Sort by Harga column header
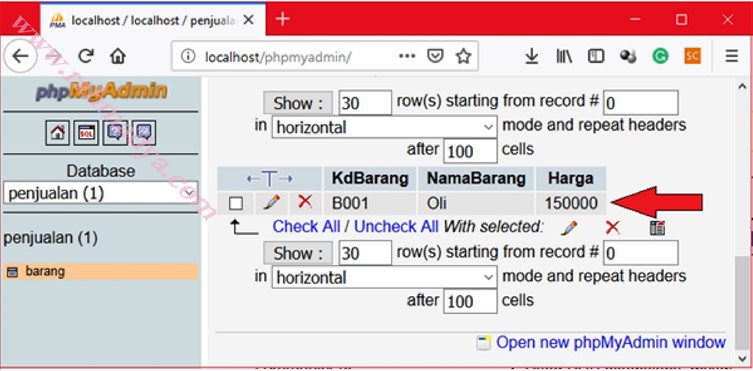The height and width of the screenshot is (371, 753). pos(571,179)
